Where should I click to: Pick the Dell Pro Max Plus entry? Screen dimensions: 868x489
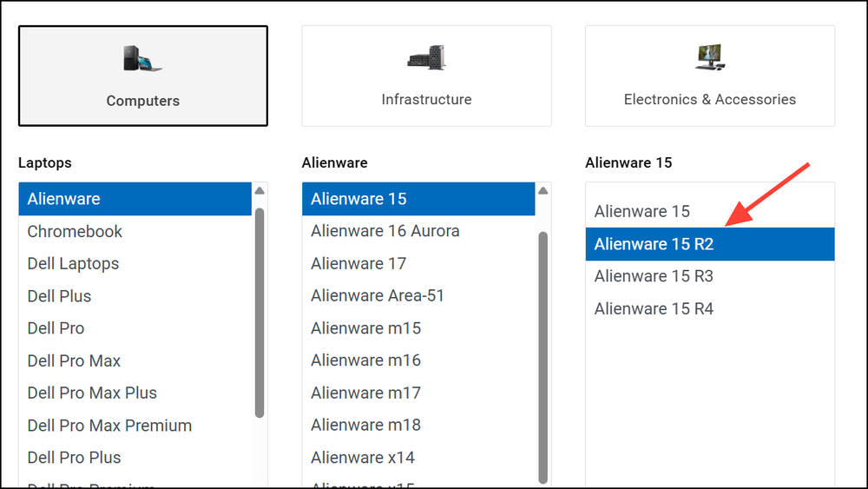[135, 393]
